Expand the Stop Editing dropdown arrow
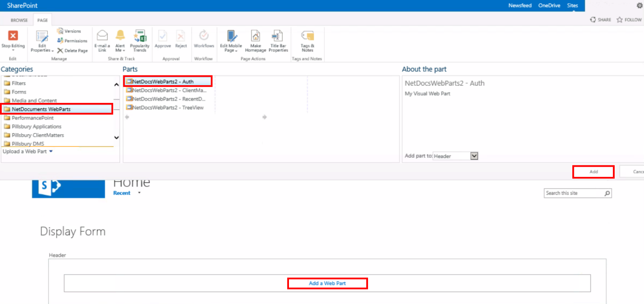The height and width of the screenshot is (304, 644). pos(13,50)
